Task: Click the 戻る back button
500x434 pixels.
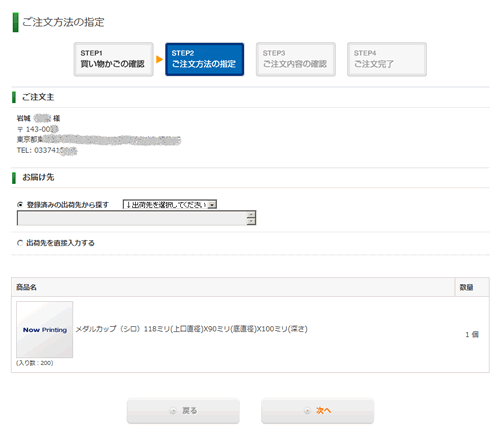Action: coord(183,411)
